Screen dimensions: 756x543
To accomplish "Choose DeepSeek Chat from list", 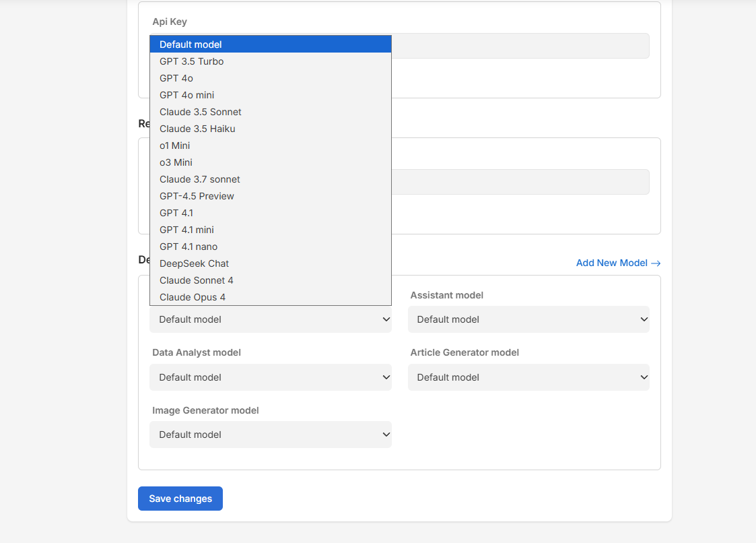I will pyautogui.click(x=271, y=263).
